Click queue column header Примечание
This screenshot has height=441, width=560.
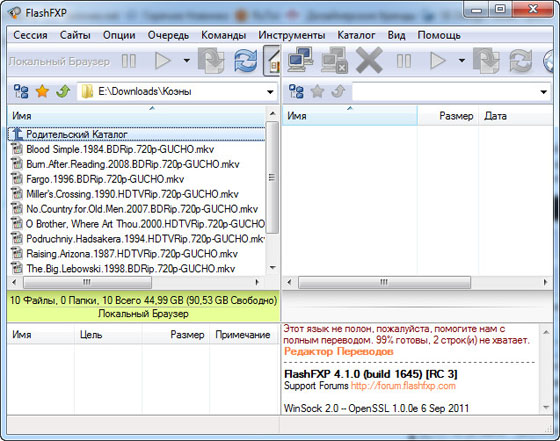coord(243,335)
